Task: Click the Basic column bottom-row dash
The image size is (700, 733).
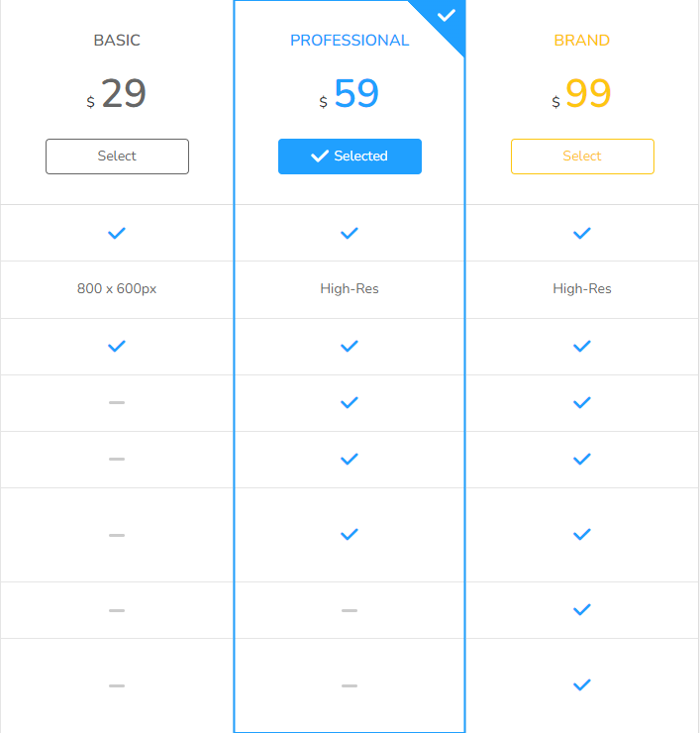Action: (x=117, y=685)
